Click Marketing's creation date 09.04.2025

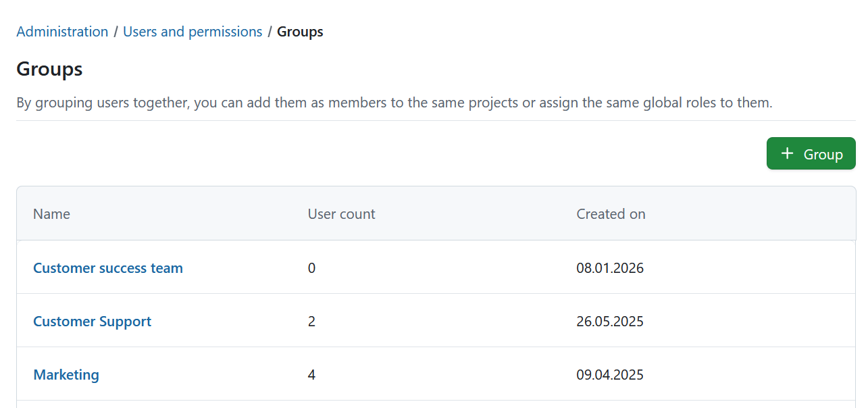coord(610,374)
